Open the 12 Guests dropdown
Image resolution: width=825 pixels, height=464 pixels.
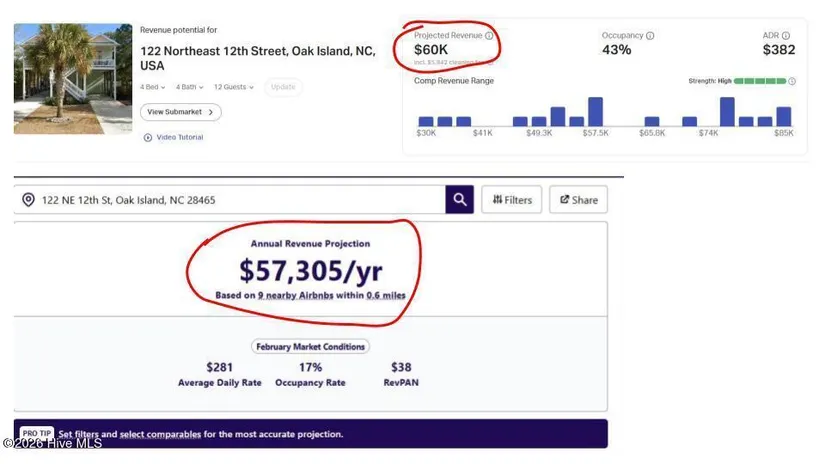233,87
